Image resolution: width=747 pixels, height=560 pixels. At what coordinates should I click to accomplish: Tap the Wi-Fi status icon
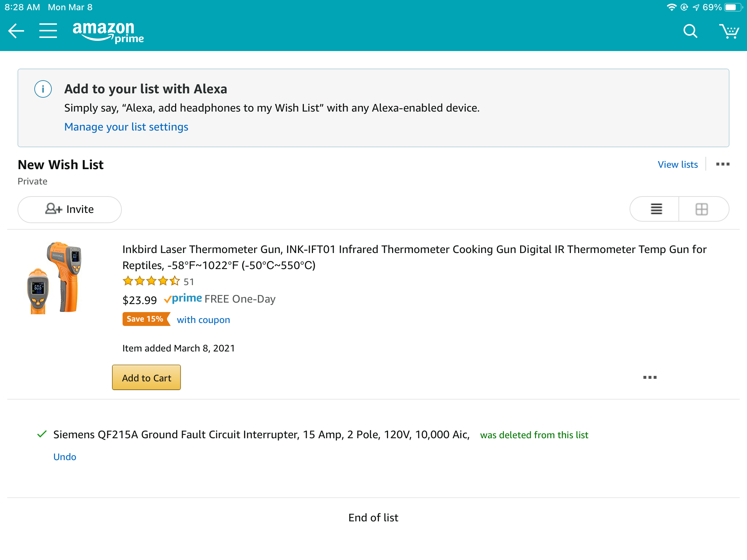click(x=671, y=7)
